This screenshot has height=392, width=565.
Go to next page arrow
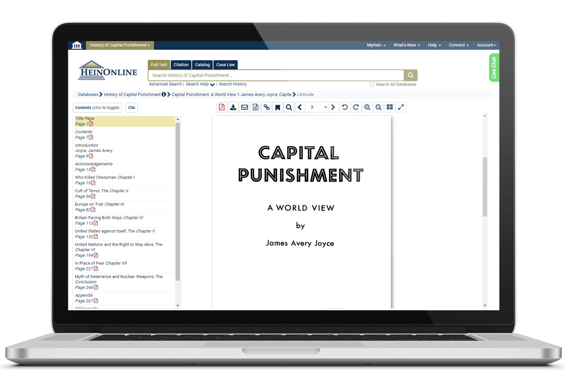pyautogui.click(x=333, y=107)
